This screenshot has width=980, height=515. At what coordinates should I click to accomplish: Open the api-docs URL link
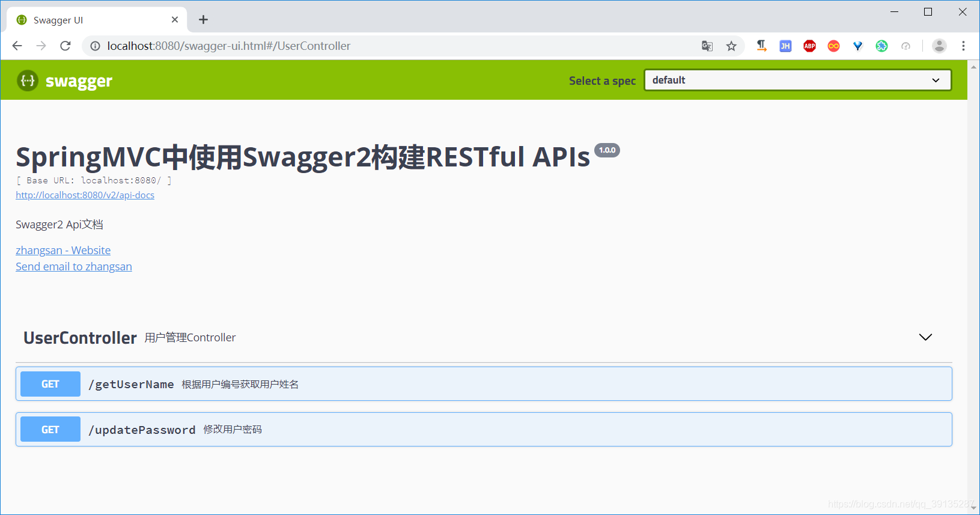85,195
